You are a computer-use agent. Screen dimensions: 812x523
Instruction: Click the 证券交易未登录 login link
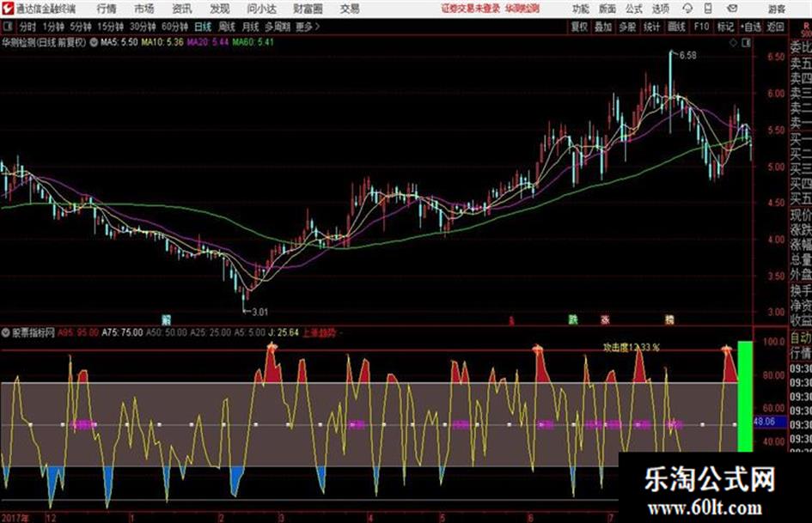(470, 9)
